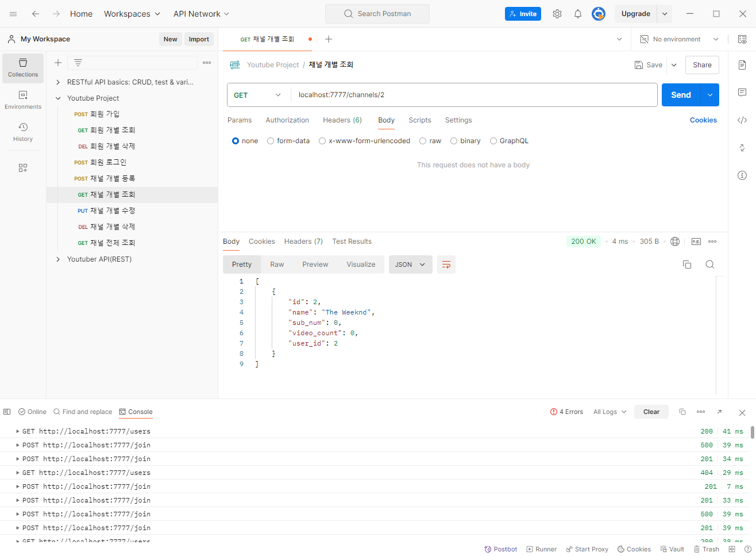Open the comments icon in right sidebar

(742, 93)
